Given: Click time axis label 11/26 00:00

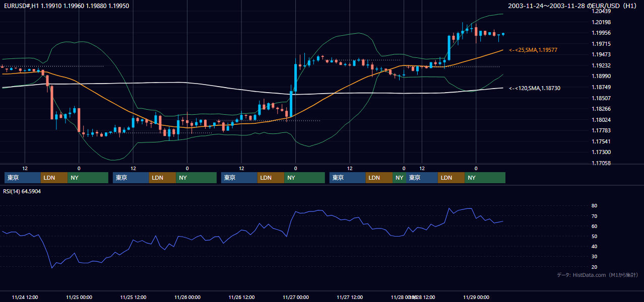Looking at the screenshot, I should (187, 297).
